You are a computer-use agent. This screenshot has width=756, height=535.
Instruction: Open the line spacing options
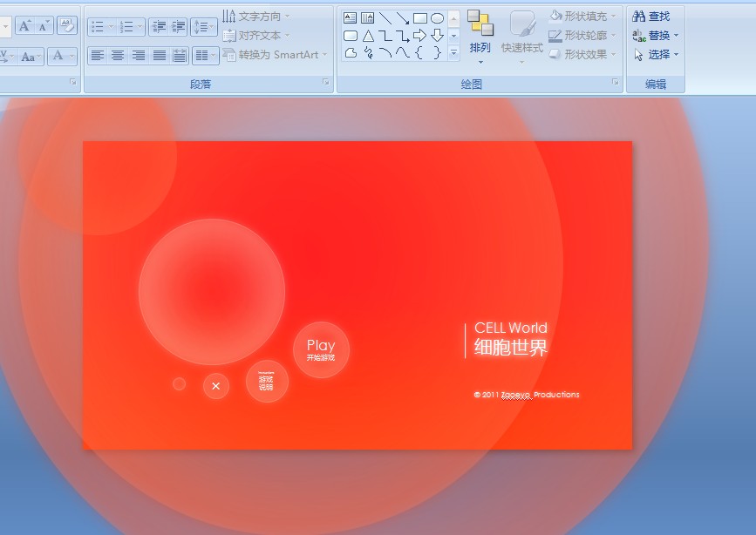pyautogui.click(x=204, y=26)
